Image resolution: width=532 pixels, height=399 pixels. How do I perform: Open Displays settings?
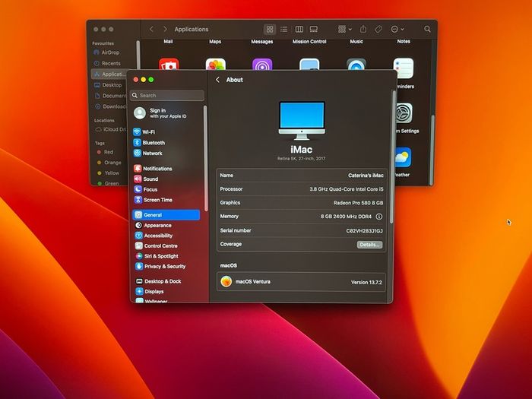(150, 291)
